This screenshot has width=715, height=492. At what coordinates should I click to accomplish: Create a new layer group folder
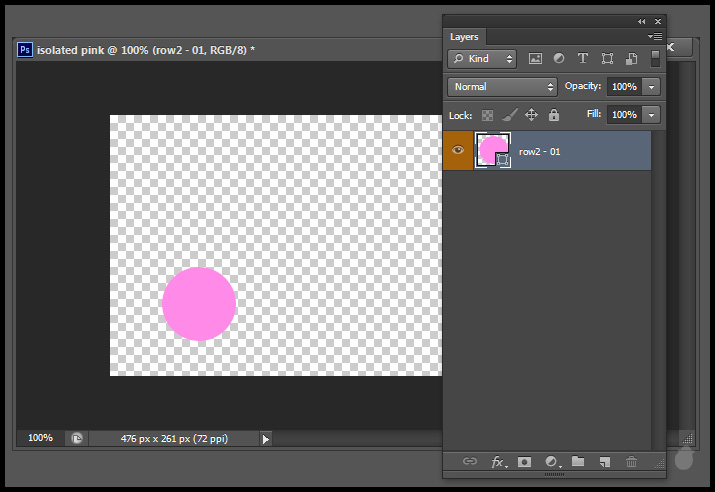coord(577,461)
